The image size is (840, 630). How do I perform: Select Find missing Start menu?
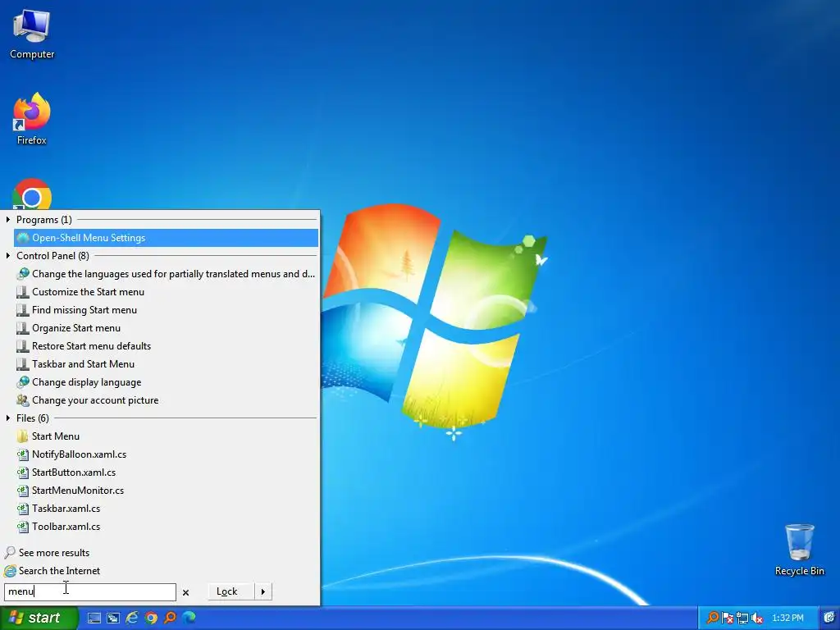pyautogui.click(x=166, y=310)
